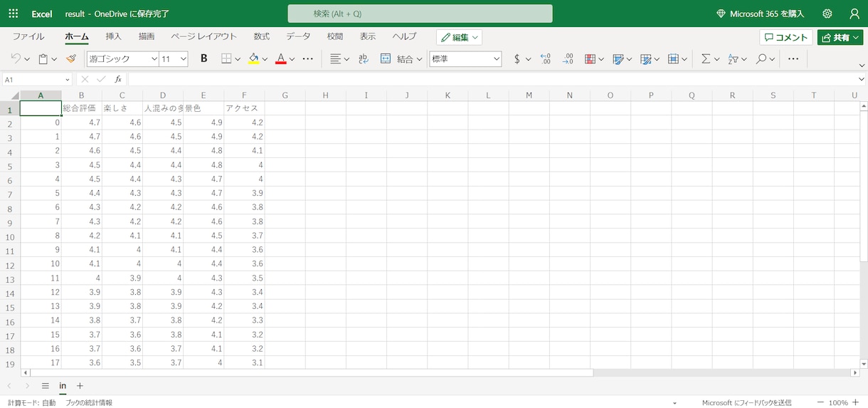Viewport: 868px width, 408px height.
Task: Open more font options ellipsis
Action: 308,59
